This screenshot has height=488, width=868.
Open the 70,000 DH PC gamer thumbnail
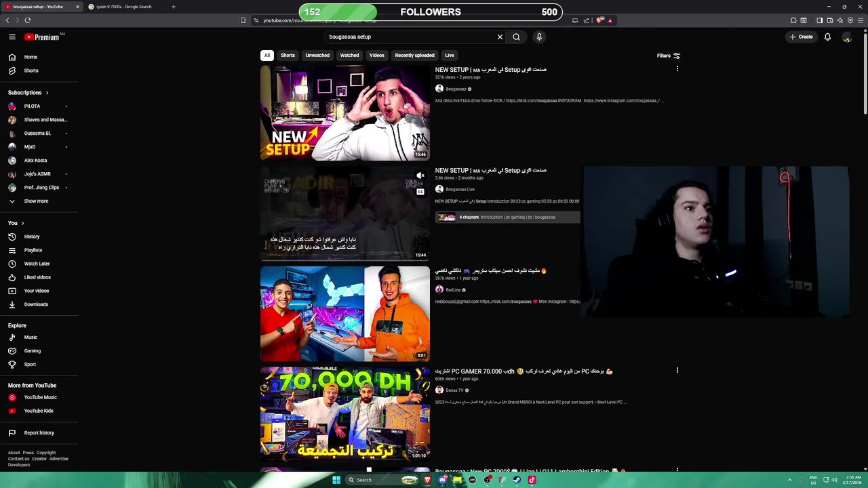(x=345, y=414)
